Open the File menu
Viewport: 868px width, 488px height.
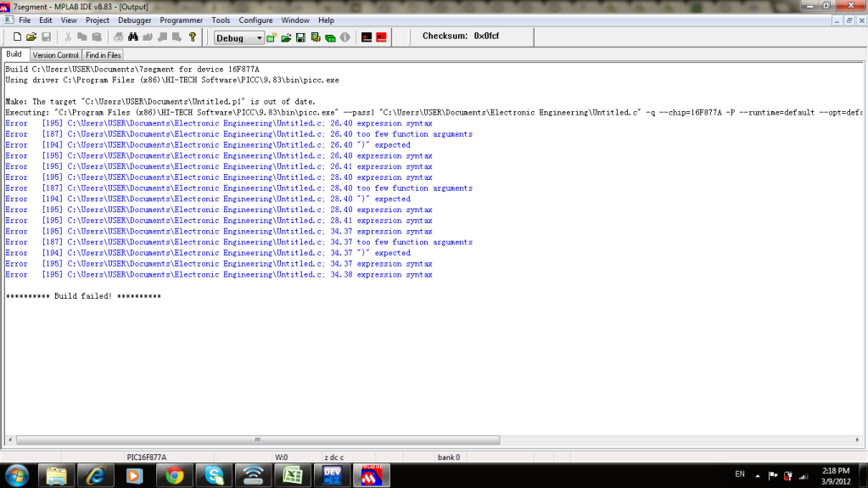(x=25, y=20)
